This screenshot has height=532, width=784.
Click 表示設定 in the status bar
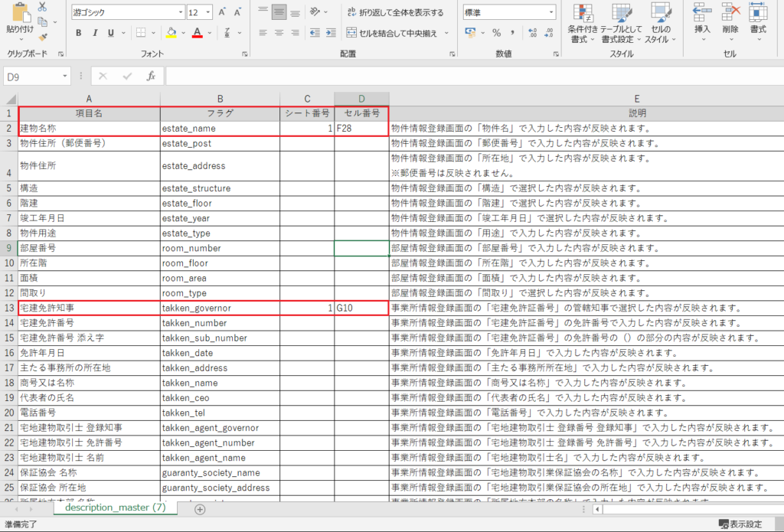(740, 524)
